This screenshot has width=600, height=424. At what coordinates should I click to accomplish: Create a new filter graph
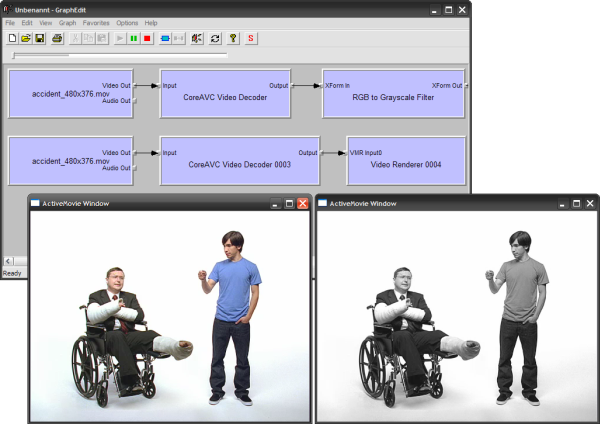point(12,38)
